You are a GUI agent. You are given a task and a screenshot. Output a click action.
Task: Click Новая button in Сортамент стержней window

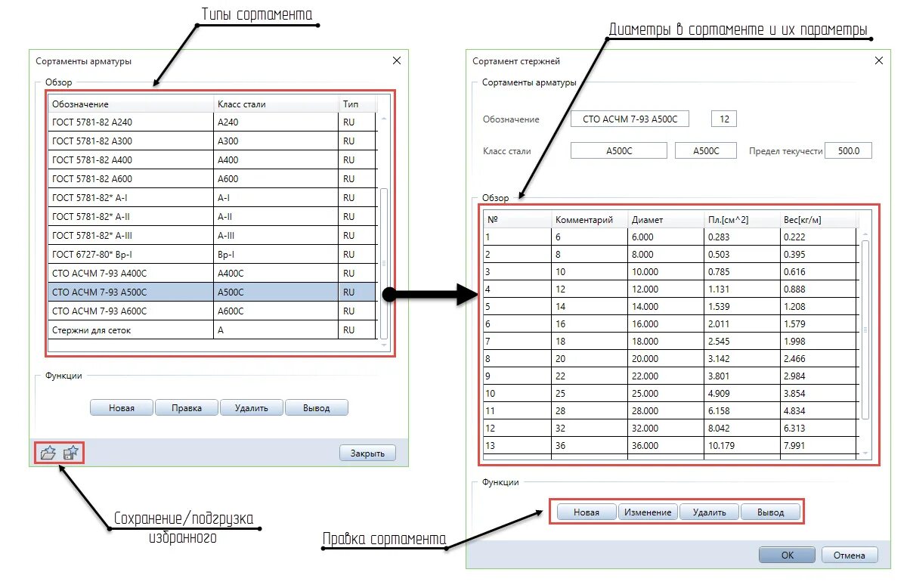tap(587, 512)
